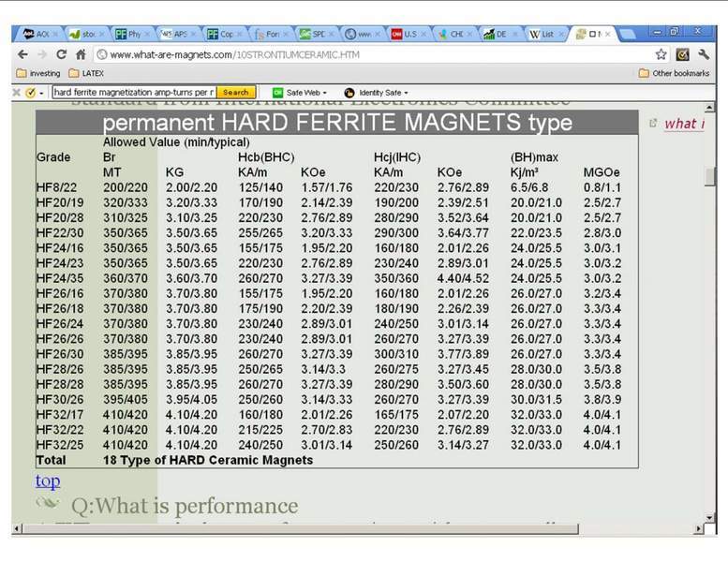Click Br value 200/220 for HF8/22
The image size is (728, 562).
(x=126, y=187)
